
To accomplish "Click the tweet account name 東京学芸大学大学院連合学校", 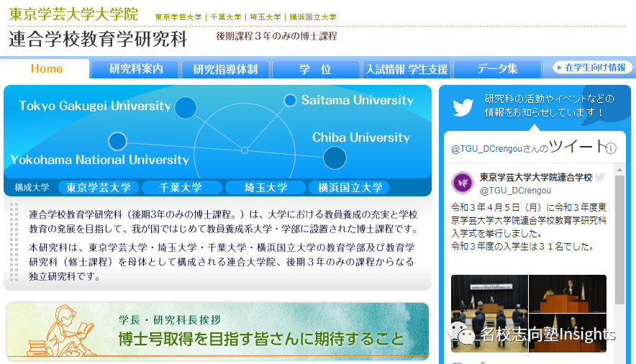I will [536, 177].
